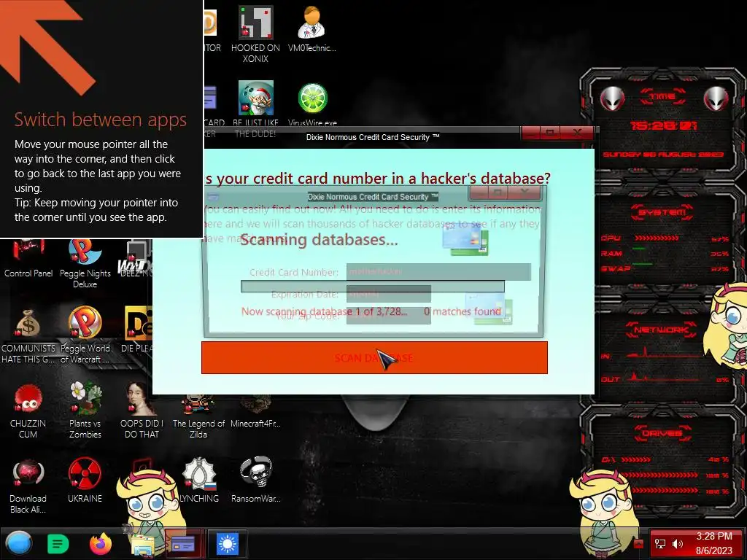Click the Zip Code input field

[389, 316]
